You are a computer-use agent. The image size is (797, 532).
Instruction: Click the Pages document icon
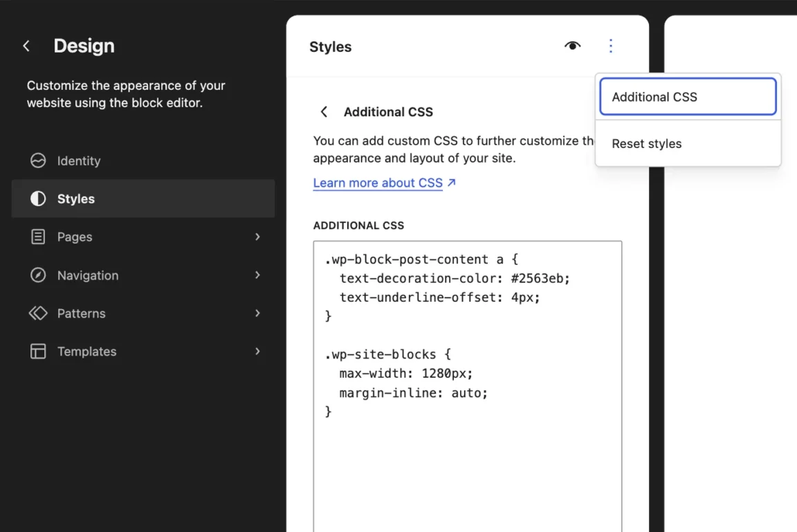click(38, 237)
